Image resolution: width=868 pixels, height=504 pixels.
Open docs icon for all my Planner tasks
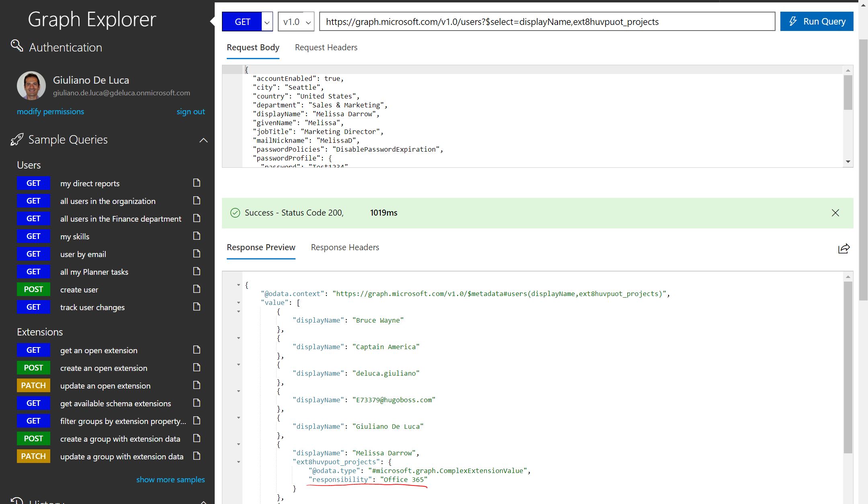click(197, 272)
